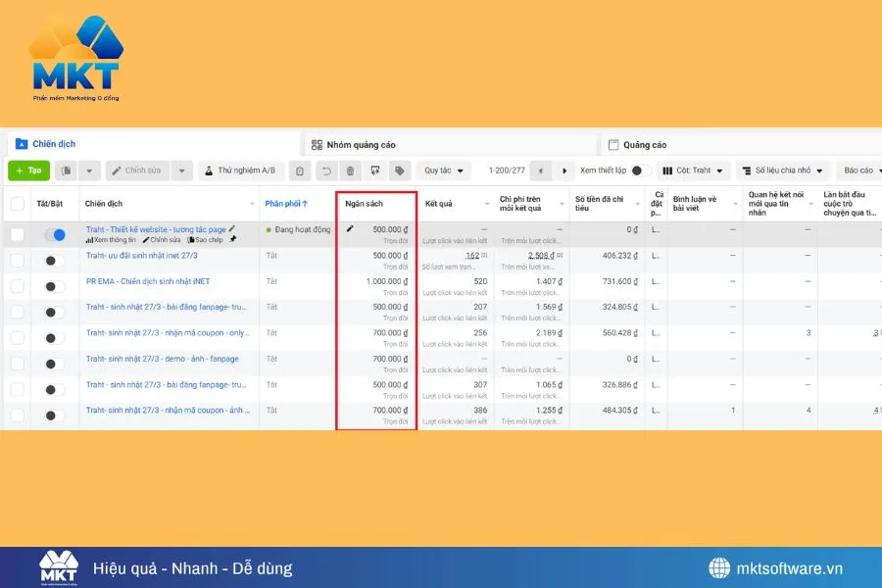
Task: Turn on PR EMA campaign switch
Action: 55,286
